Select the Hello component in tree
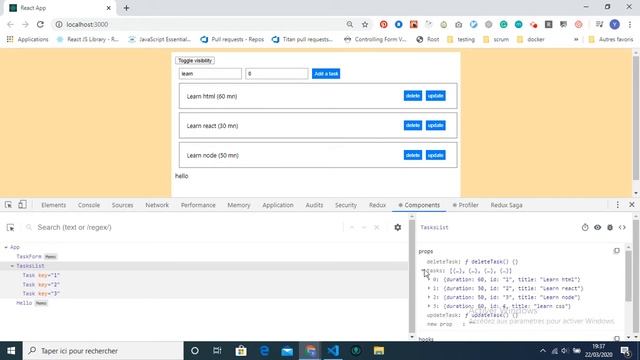Viewport: 640px width, 360px height. (24, 303)
